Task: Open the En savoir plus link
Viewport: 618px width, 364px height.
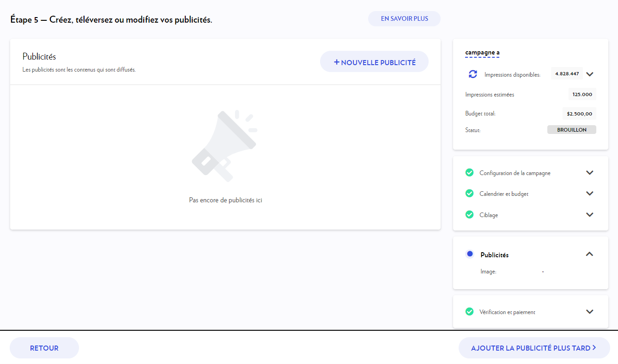Action: point(404,19)
